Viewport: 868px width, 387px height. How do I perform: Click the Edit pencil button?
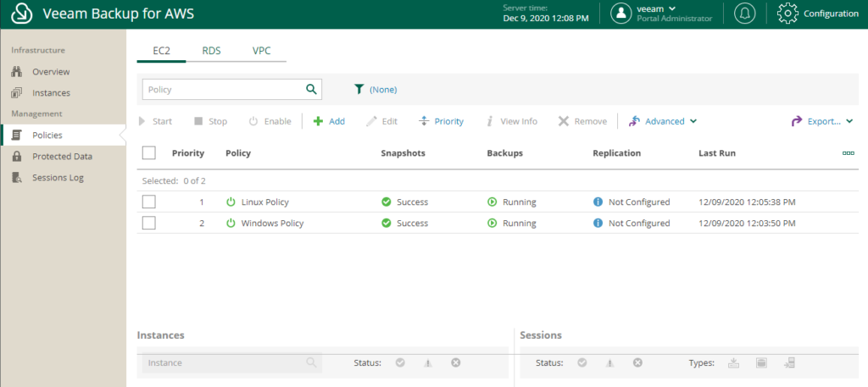[382, 121]
